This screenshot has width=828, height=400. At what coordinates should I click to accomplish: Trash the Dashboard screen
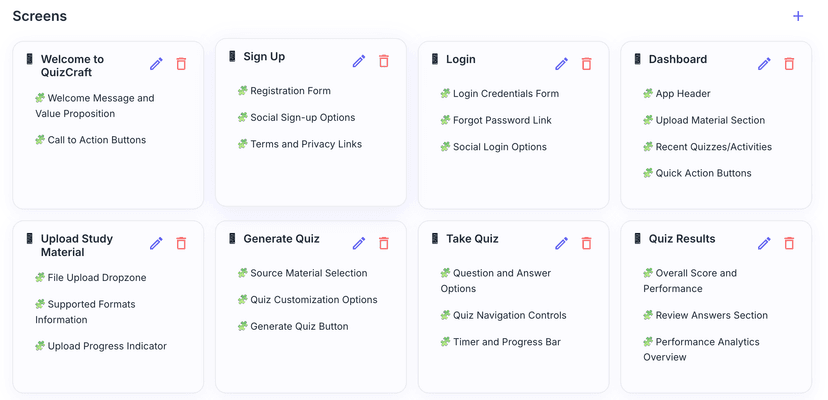[789, 63]
